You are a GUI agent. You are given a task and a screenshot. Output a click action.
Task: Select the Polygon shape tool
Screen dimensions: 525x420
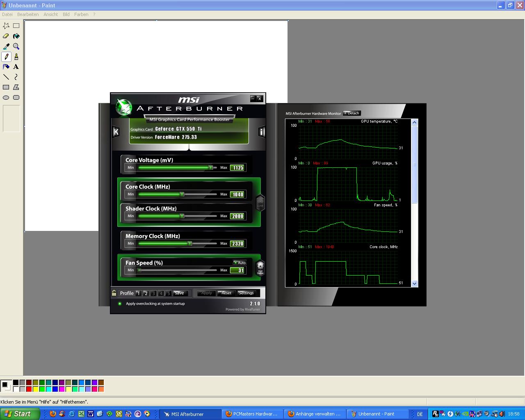[x=16, y=87]
